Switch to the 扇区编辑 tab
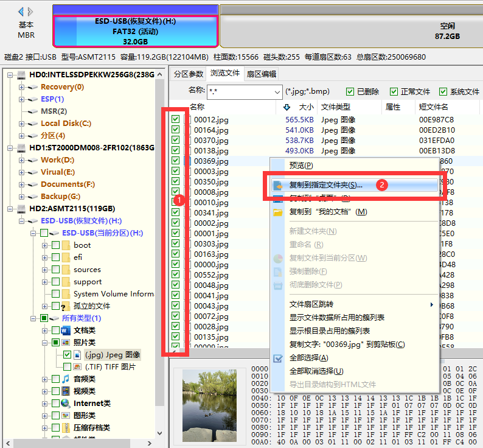Image resolution: width=483 pixels, height=448 pixels. (x=261, y=74)
